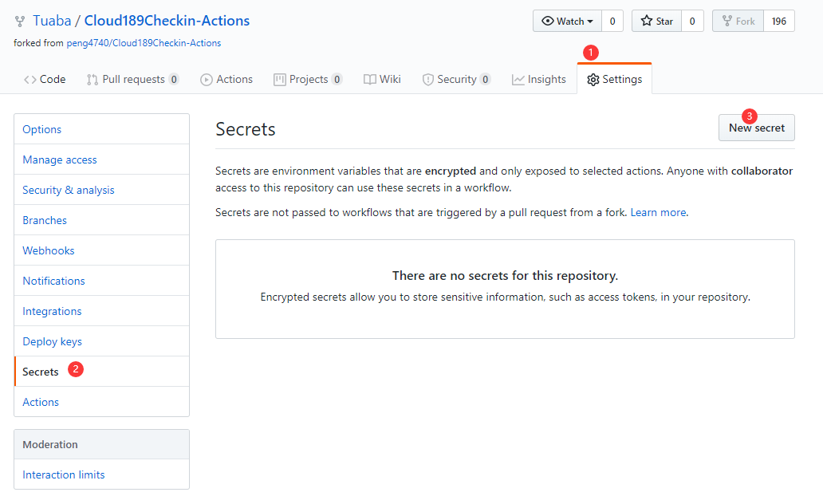Click the Wiki book icon
823x504 pixels.
tap(370, 80)
